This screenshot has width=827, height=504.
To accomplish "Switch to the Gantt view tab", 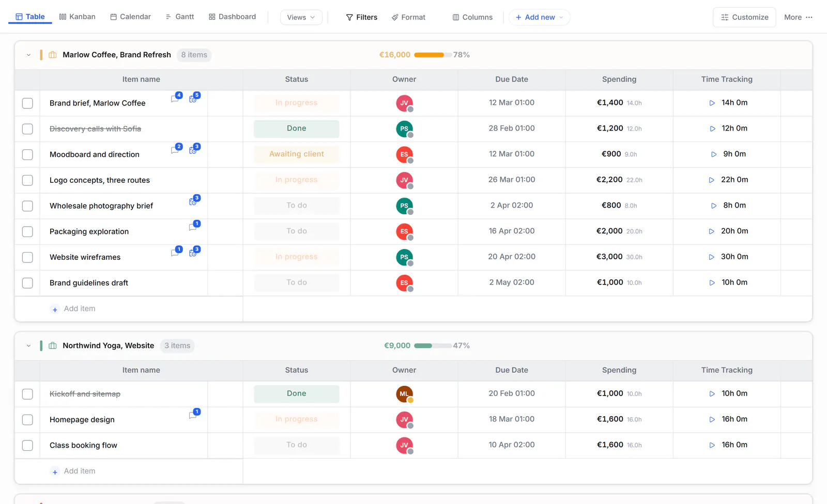I will click(x=180, y=17).
